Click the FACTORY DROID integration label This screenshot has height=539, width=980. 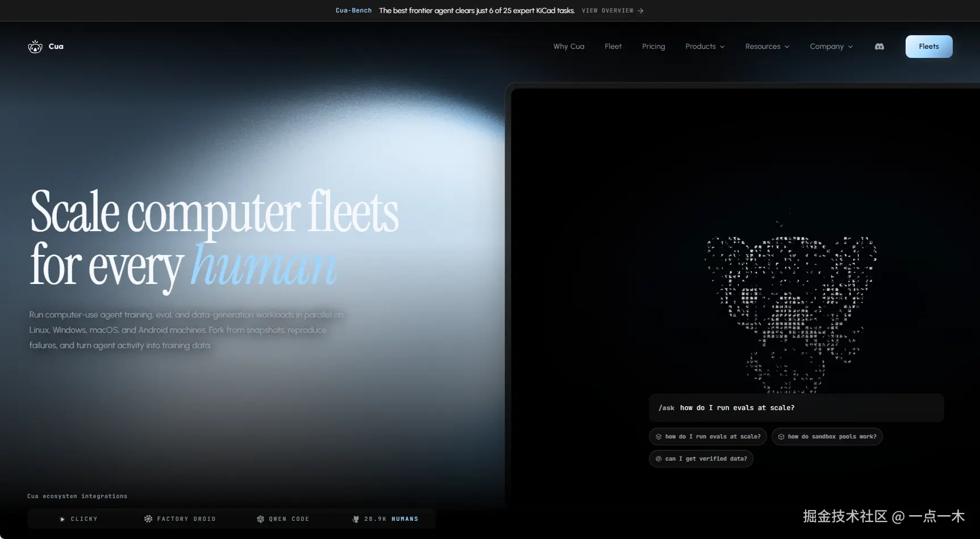(186, 519)
